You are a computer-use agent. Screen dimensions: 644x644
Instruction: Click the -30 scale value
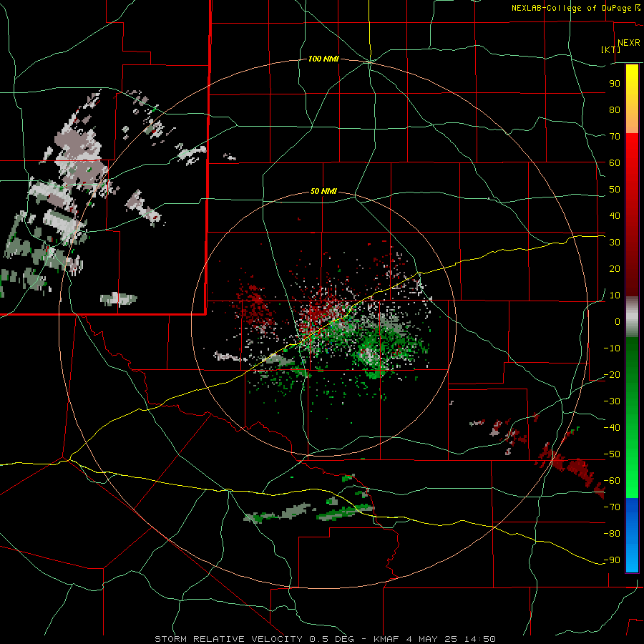612,401
